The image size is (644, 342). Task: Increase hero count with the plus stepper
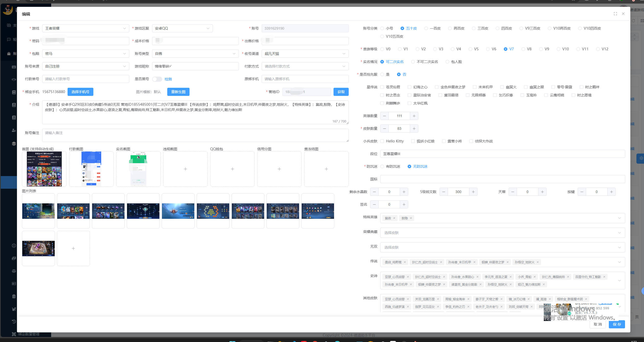[x=414, y=116]
